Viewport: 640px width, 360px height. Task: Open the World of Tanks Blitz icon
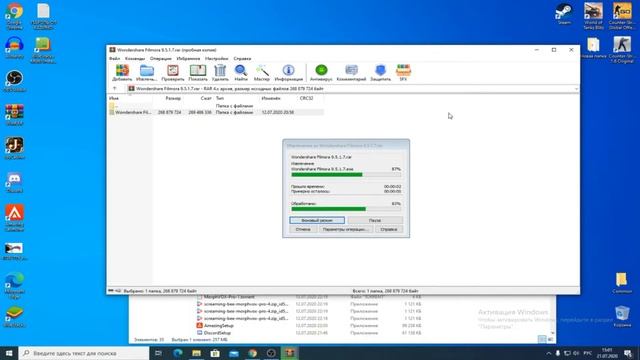[x=593, y=16]
